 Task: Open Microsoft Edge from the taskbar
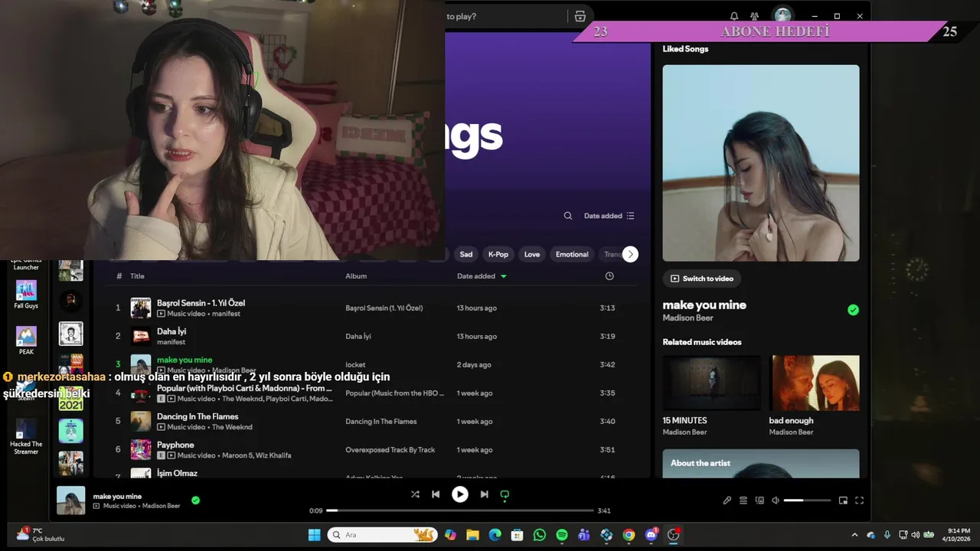495,535
